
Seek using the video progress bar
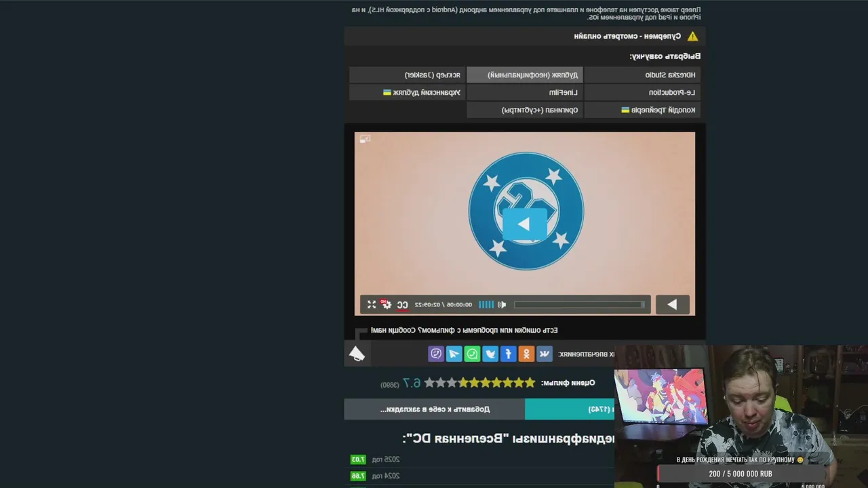[x=579, y=305]
